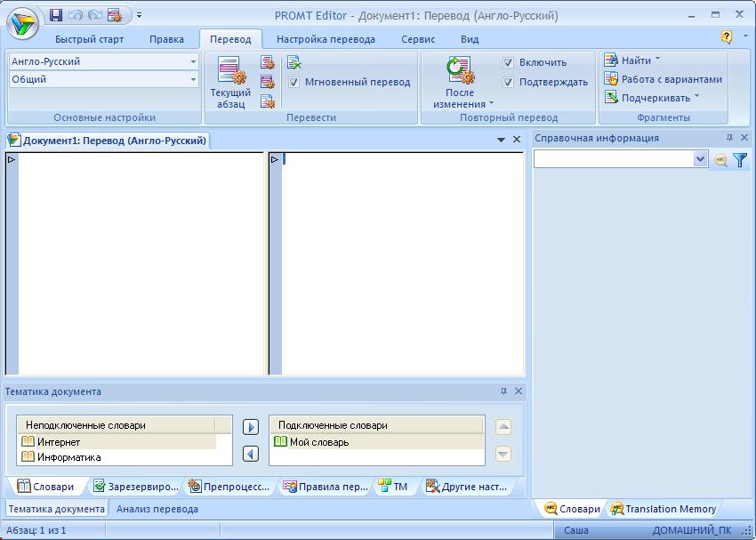Close the Документ1 document tab
This screenshot has width=756, height=540.
point(517,140)
